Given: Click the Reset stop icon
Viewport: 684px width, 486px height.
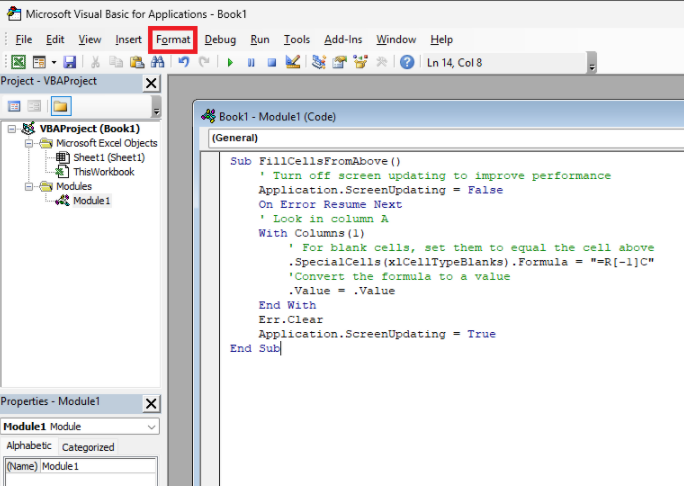Looking at the screenshot, I should [x=272, y=62].
